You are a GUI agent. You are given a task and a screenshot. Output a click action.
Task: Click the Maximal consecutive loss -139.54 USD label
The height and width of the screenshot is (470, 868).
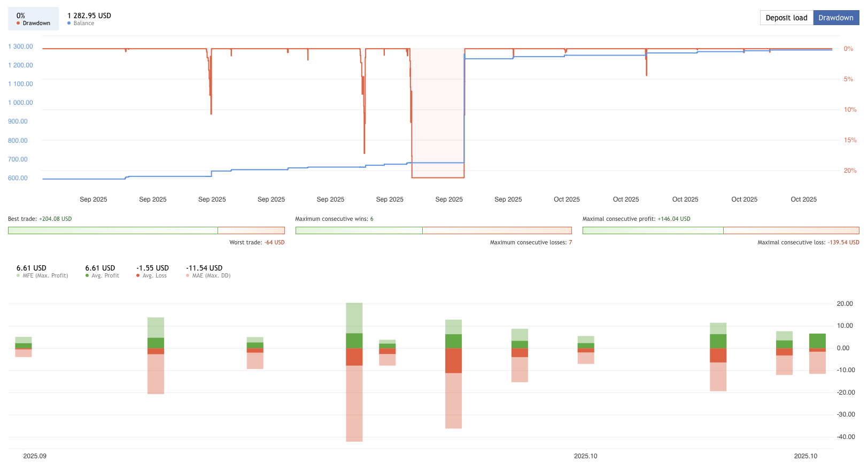[x=808, y=243]
